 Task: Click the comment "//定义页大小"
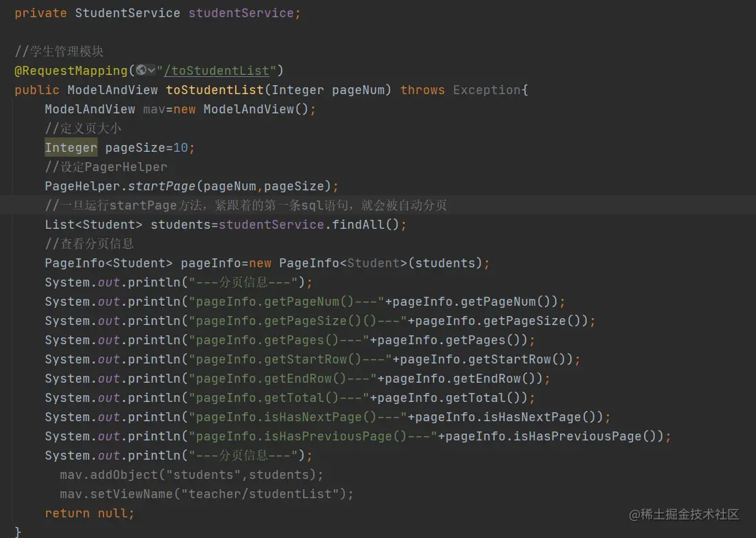83,128
